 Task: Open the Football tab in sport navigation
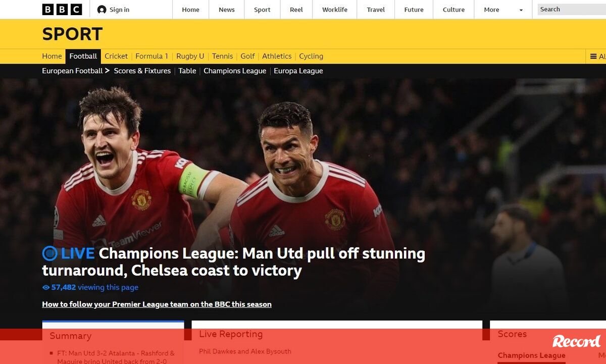(83, 56)
